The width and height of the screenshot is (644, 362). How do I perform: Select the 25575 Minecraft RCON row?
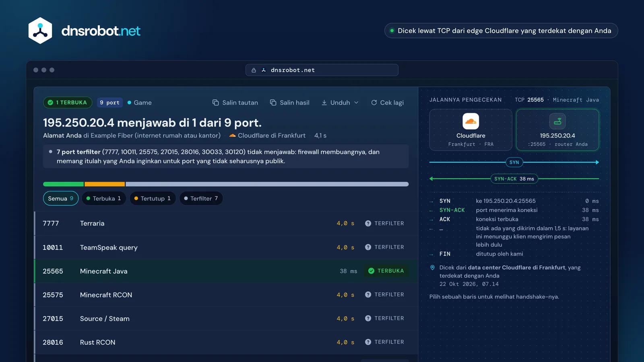(226, 295)
